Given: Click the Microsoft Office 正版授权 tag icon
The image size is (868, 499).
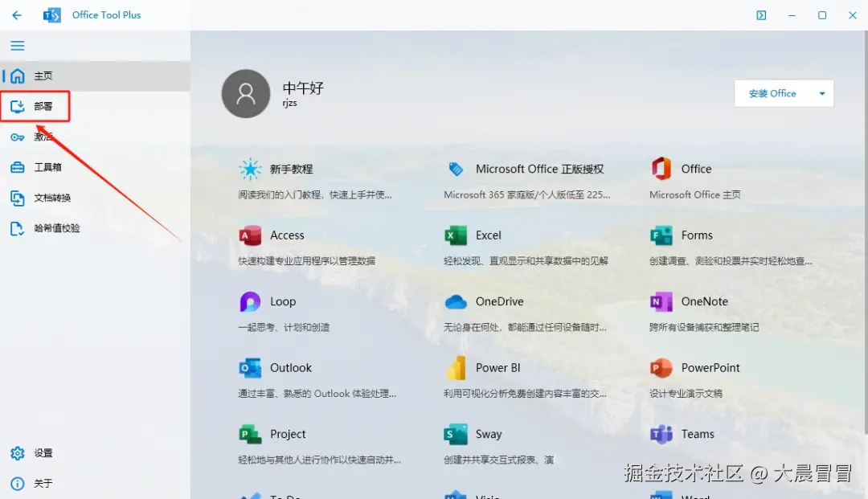Looking at the screenshot, I should point(456,169).
